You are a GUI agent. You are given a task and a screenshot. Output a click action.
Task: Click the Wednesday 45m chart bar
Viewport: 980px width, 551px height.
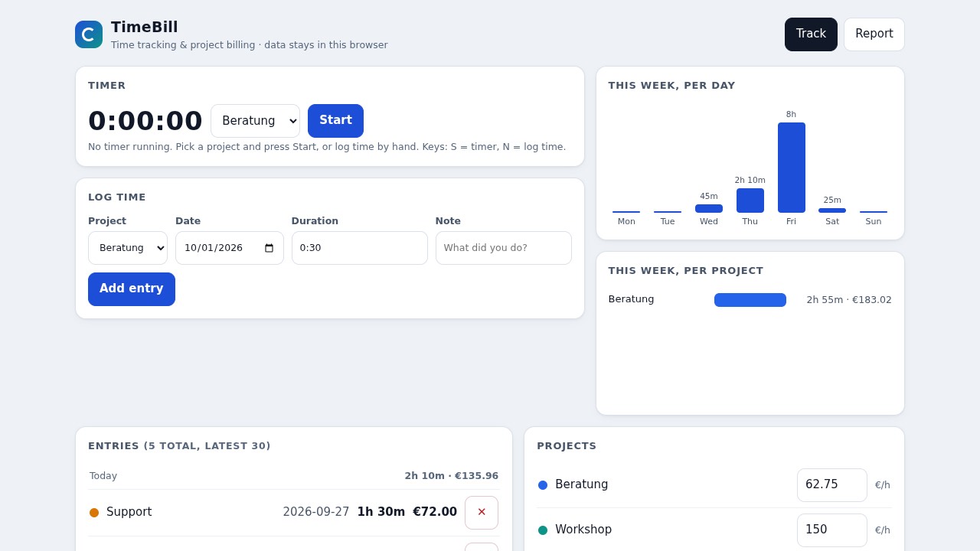point(709,209)
